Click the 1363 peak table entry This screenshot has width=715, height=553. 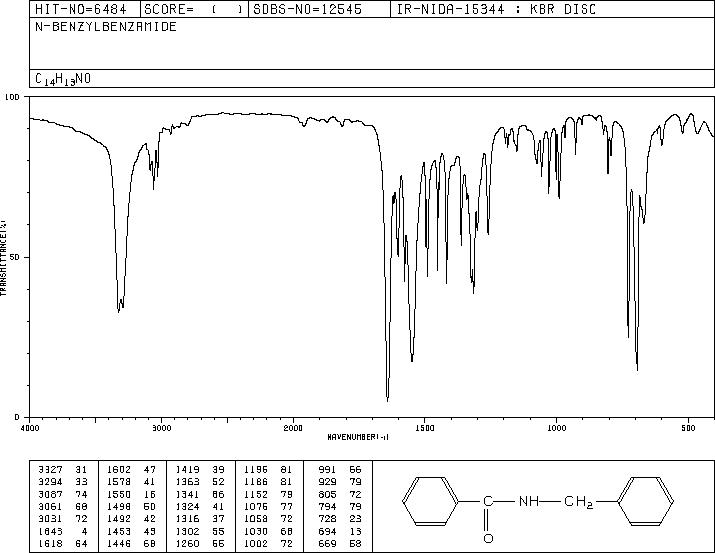tap(200, 482)
